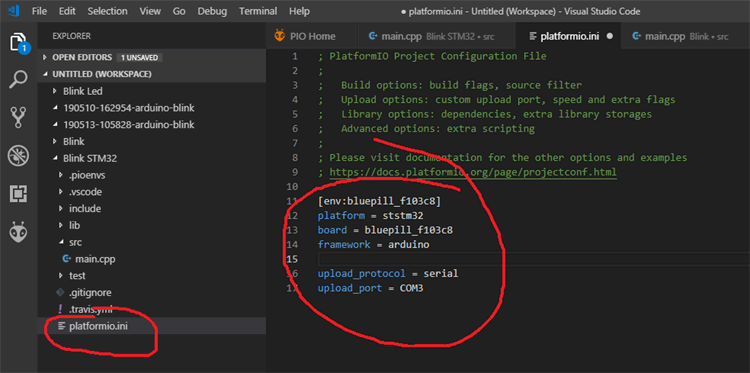
Task: Click line number 10 in the gutter
Action: pos(292,186)
